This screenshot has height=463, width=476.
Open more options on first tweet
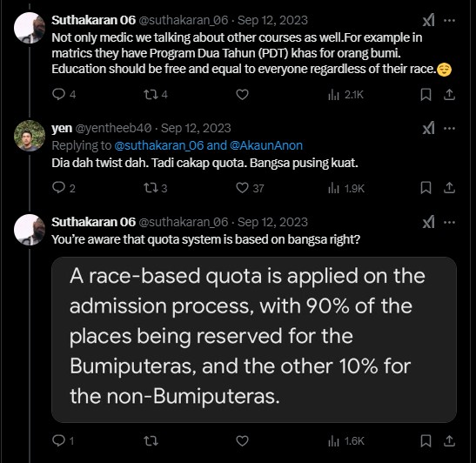coord(449,20)
